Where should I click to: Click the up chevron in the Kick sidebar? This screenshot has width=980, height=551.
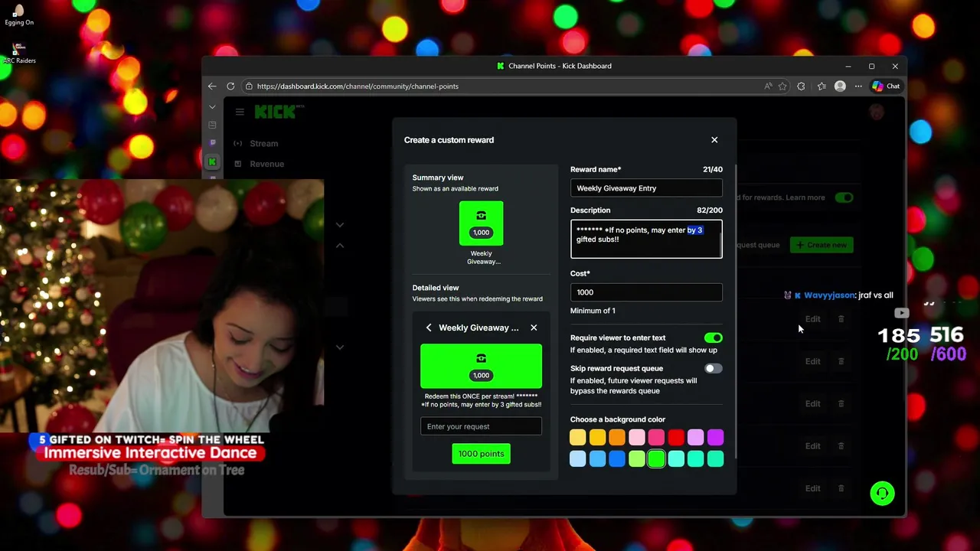point(340,246)
